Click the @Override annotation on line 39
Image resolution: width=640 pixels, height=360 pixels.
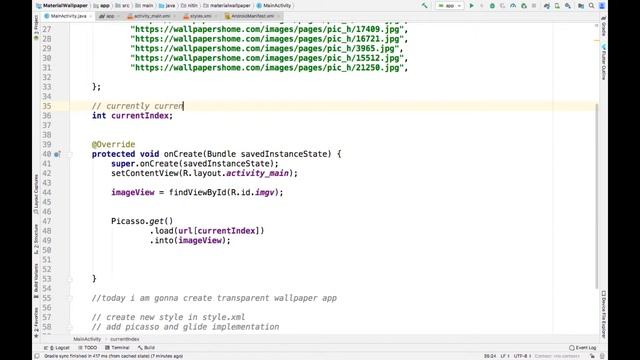pyautogui.click(x=113, y=144)
